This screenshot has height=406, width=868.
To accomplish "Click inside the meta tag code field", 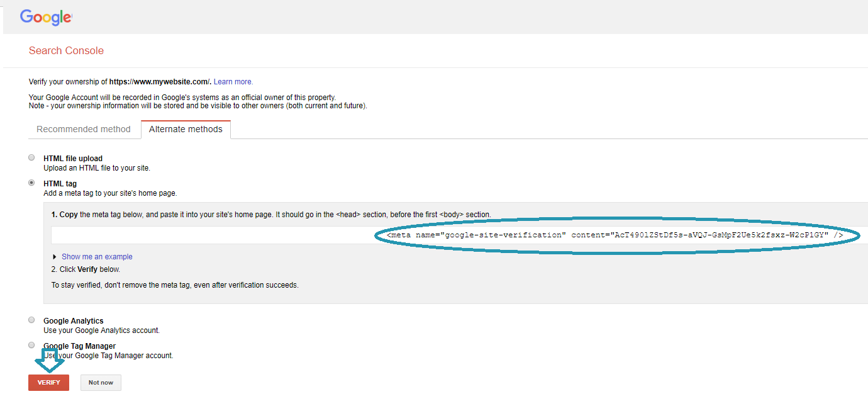I will coord(460,235).
